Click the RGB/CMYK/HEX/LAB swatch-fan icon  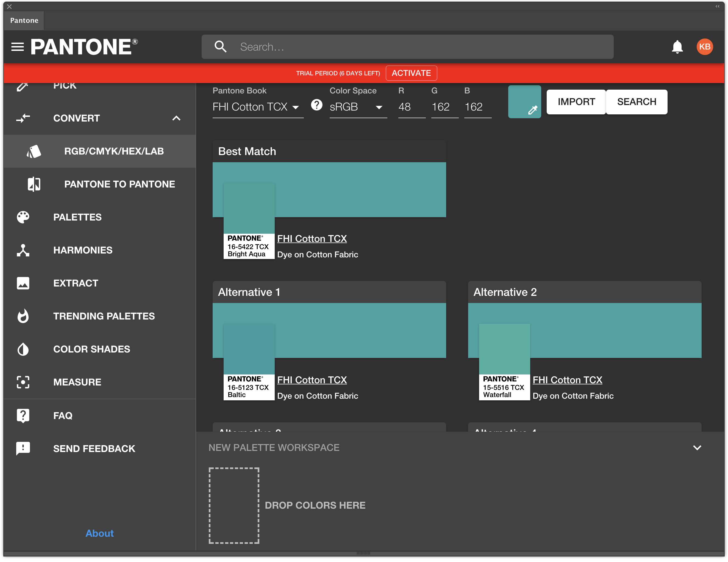pyautogui.click(x=34, y=151)
